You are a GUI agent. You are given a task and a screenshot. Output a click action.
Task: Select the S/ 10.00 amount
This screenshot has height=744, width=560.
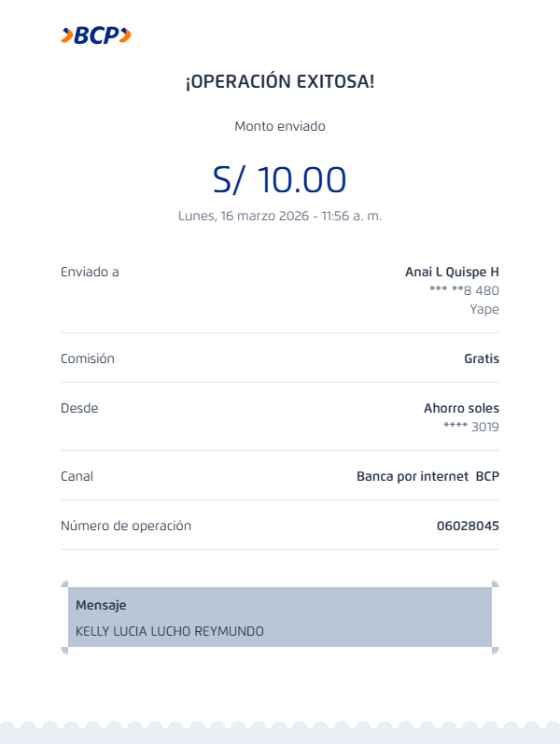280,179
